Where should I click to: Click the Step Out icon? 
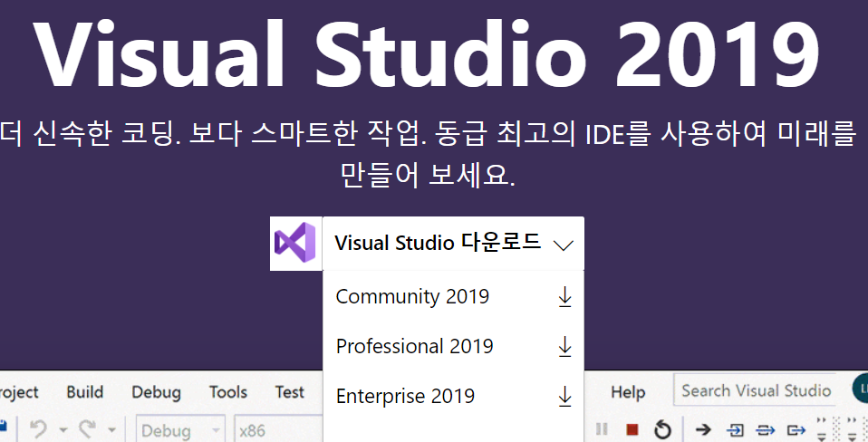point(796,430)
